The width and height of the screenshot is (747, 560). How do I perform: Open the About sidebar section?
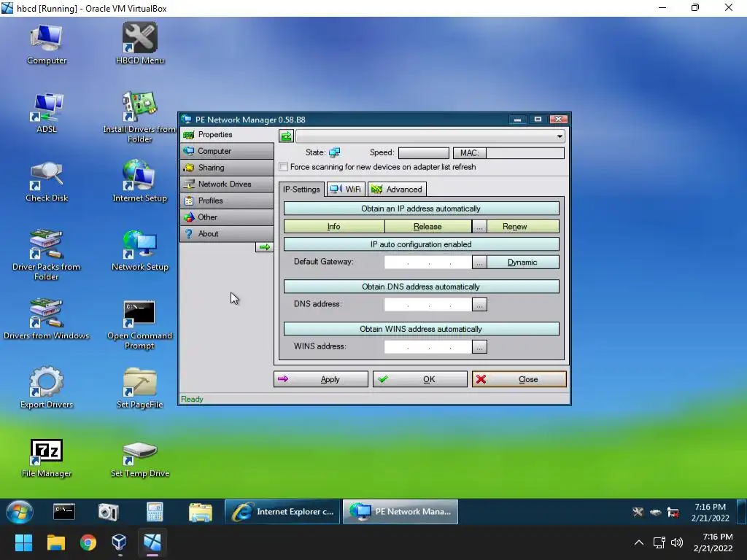(x=227, y=234)
